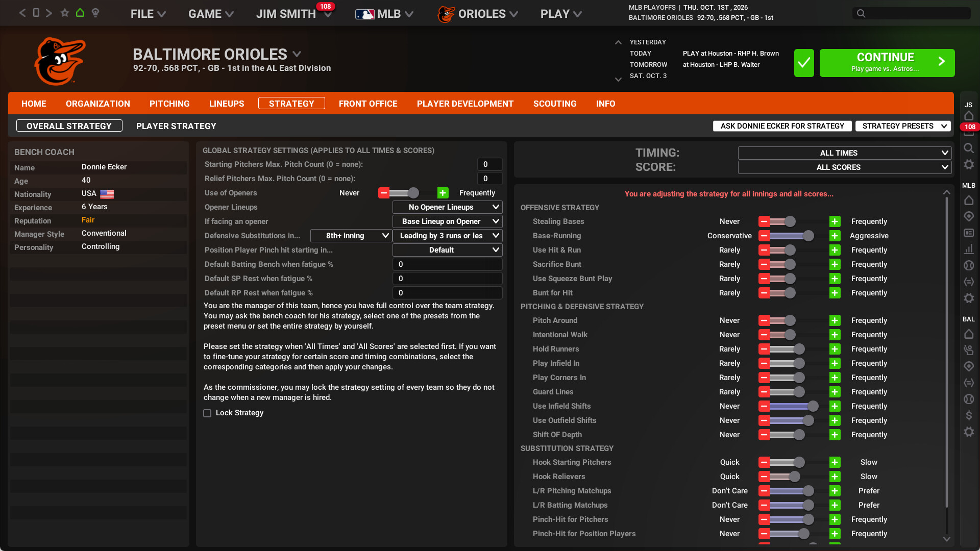
Task: Open the Orioles finances dollar icon in sidebar
Action: 969,415
